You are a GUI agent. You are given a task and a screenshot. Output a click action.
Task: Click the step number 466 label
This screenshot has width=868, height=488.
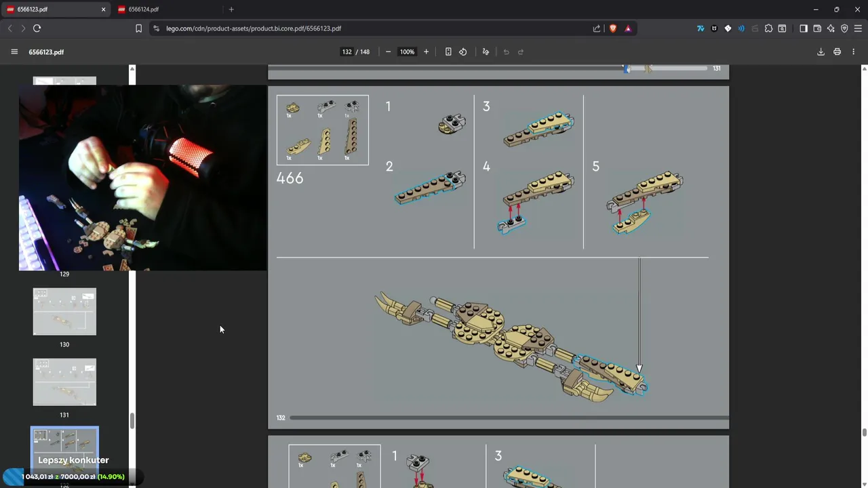coord(290,178)
